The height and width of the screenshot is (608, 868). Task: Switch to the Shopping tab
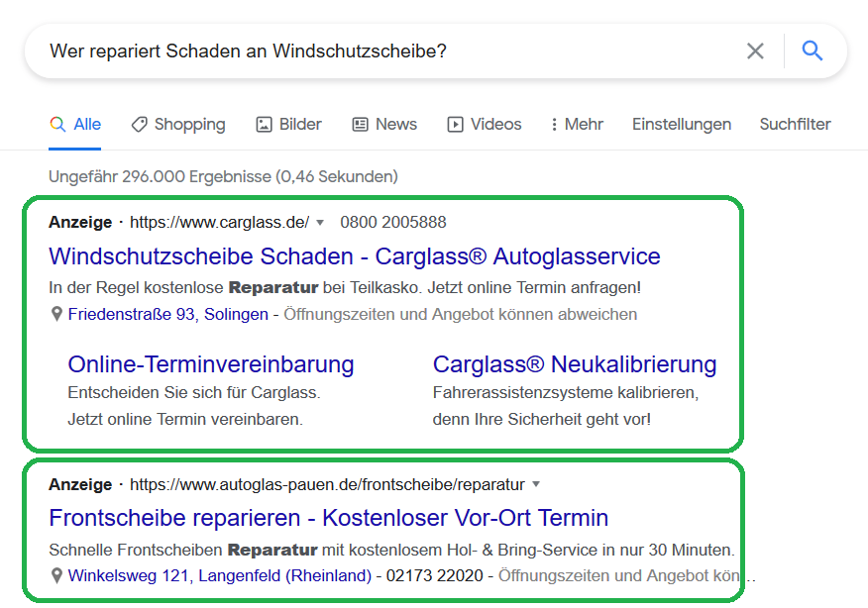tap(178, 125)
